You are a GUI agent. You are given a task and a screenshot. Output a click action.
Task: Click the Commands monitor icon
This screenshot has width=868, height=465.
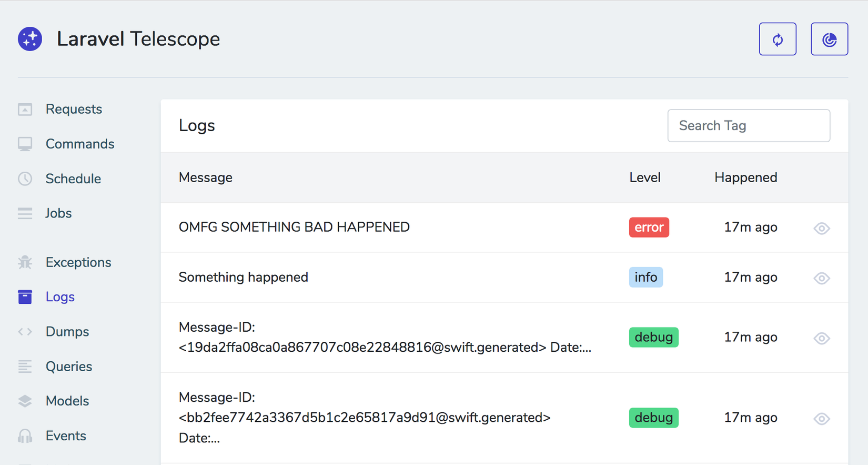point(25,144)
